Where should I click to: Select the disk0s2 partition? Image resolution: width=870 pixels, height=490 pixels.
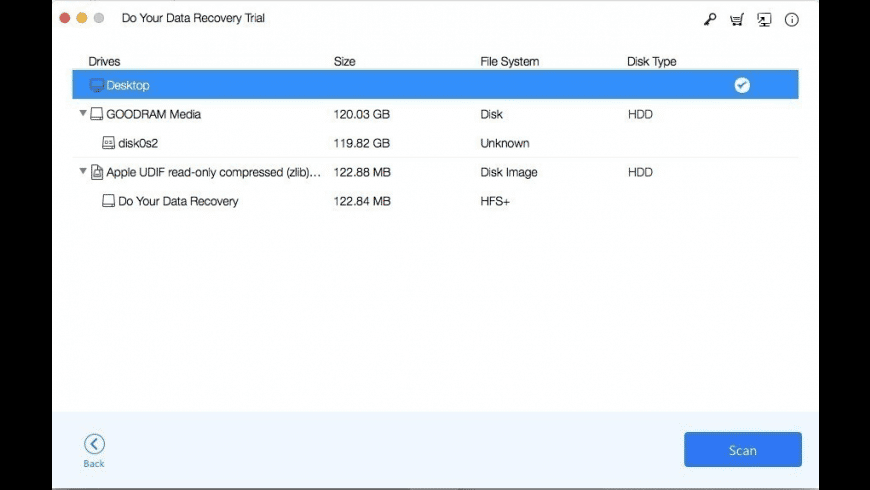pos(435,143)
